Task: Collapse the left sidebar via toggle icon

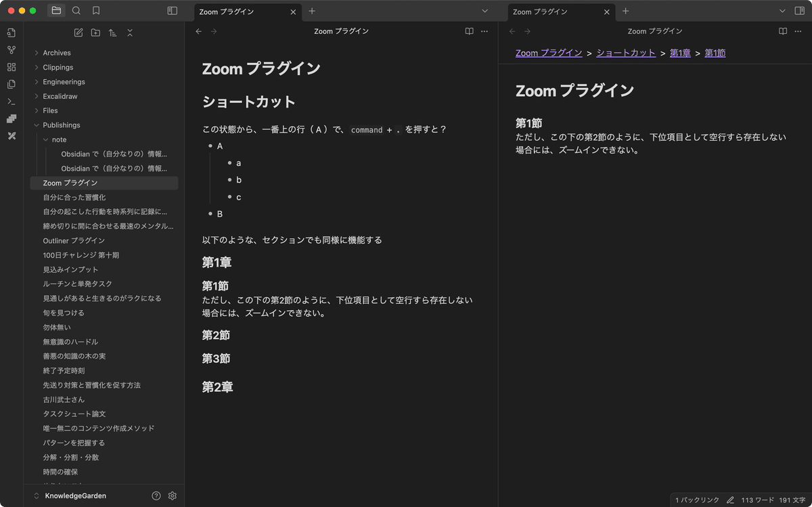Action: pyautogui.click(x=173, y=11)
